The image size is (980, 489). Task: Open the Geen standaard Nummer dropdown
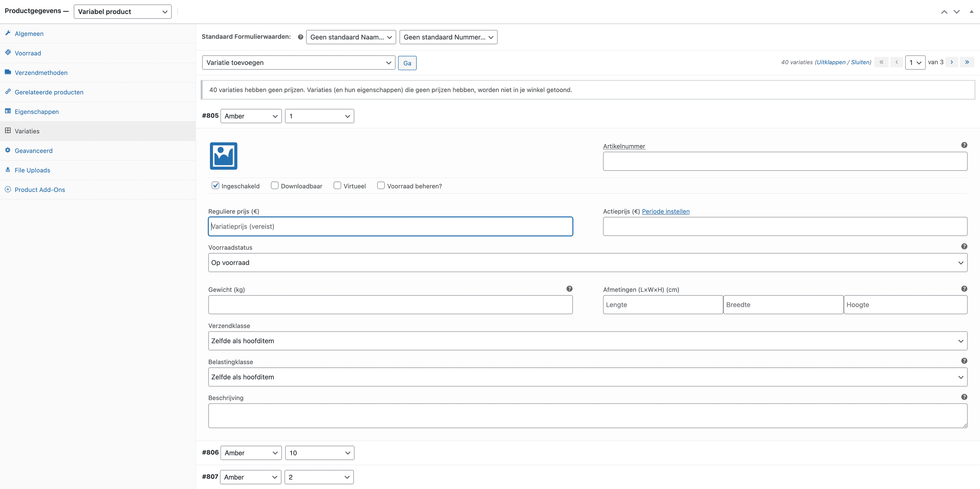pos(448,37)
